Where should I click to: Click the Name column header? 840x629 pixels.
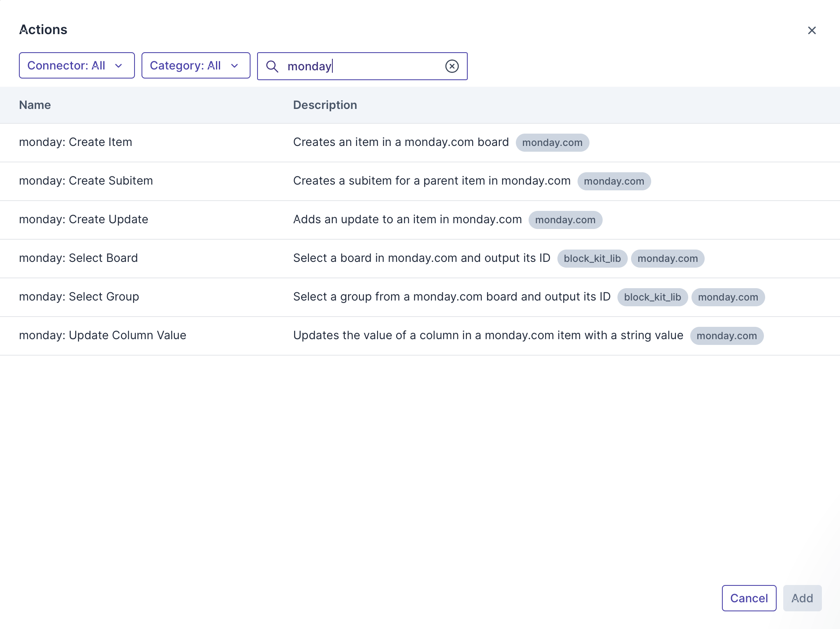point(35,105)
